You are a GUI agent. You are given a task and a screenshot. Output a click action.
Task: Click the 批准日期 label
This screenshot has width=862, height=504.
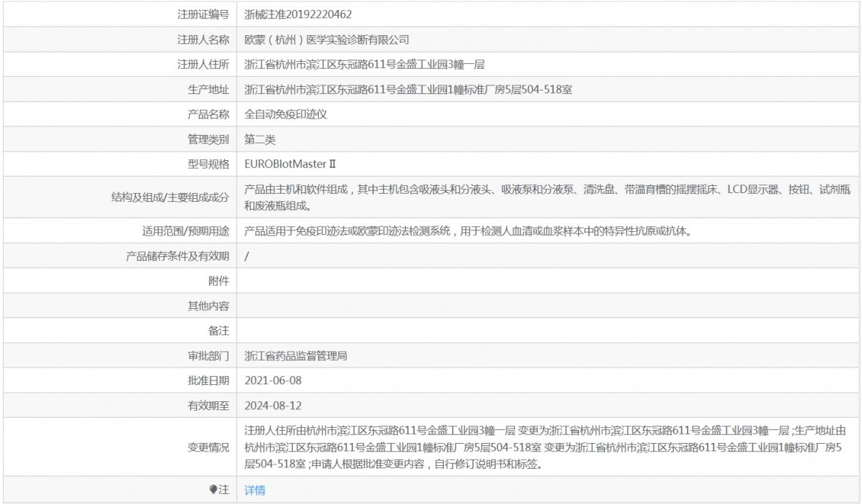[x=208, y=381]
